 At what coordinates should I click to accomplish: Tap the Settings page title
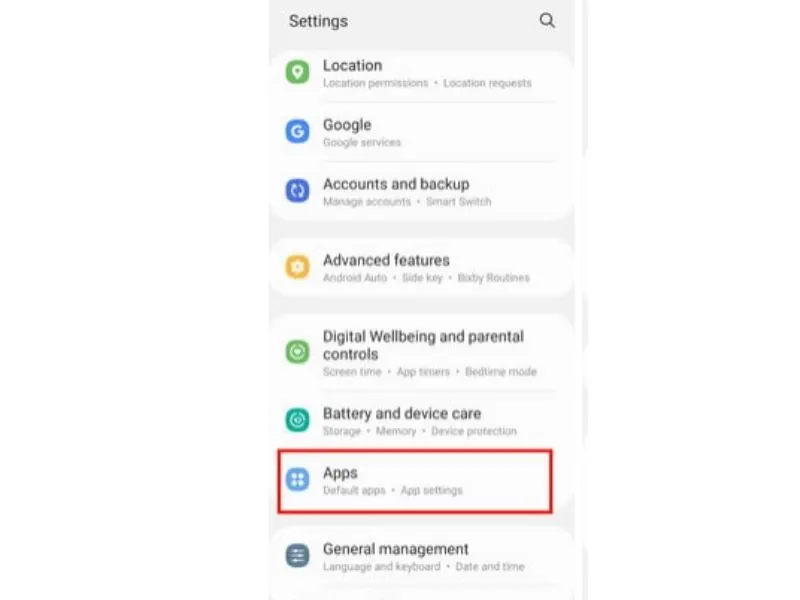tap(318, 21)
